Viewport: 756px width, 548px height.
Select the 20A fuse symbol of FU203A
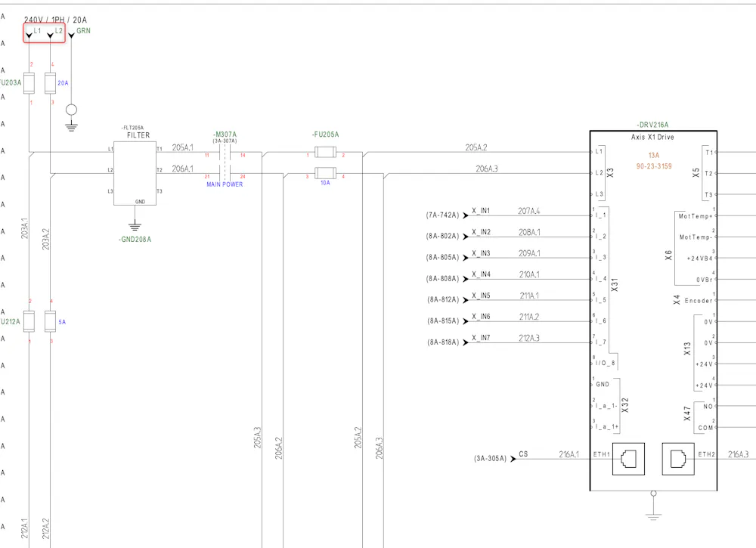point(50,83)
